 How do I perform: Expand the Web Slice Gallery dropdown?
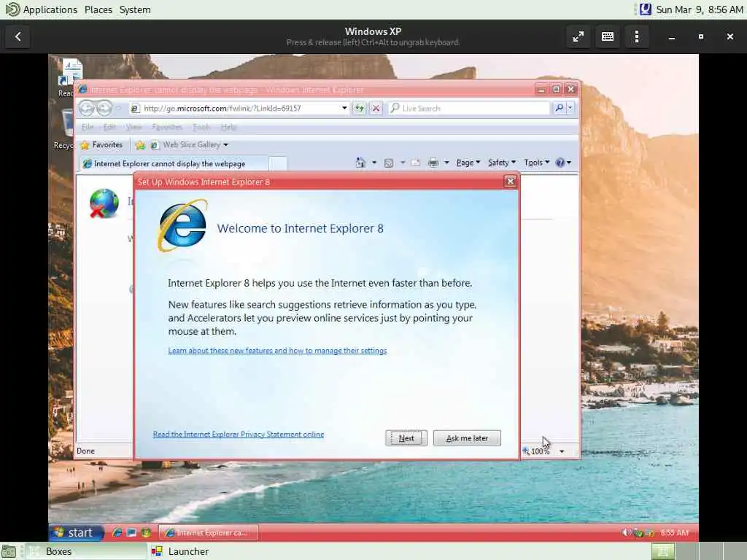pos(226,145)
